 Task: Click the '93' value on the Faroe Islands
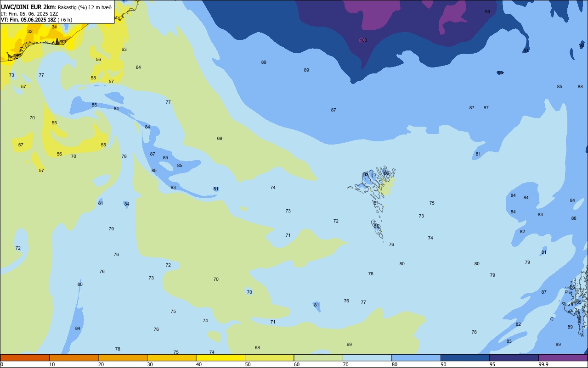tap(366, 175)
